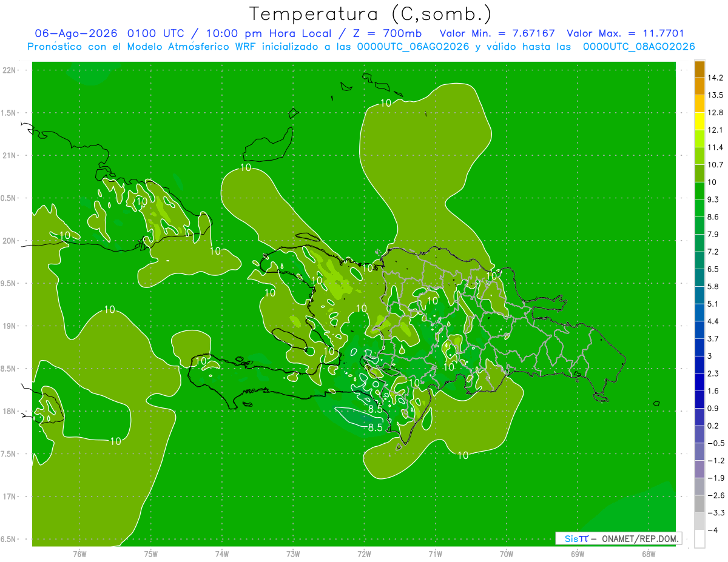Click the light green swatch between 10.7 and 11.4
Image resolution: width=728 pixels, height=562 pixels.
pos(699,156)
